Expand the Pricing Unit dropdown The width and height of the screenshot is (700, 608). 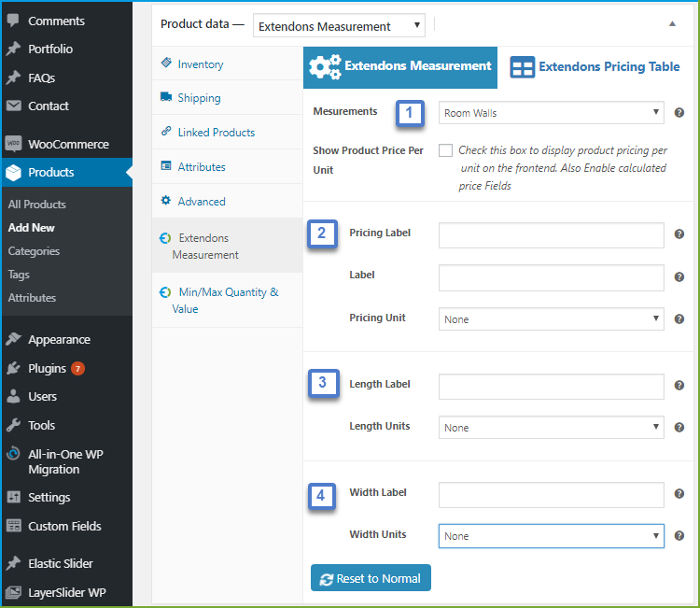tap(551, 319)
